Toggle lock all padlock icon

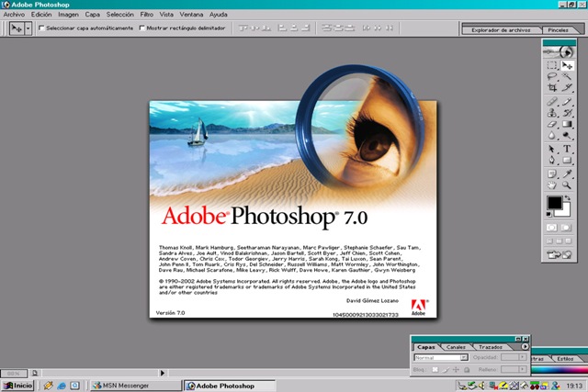[x=467, y=370]
